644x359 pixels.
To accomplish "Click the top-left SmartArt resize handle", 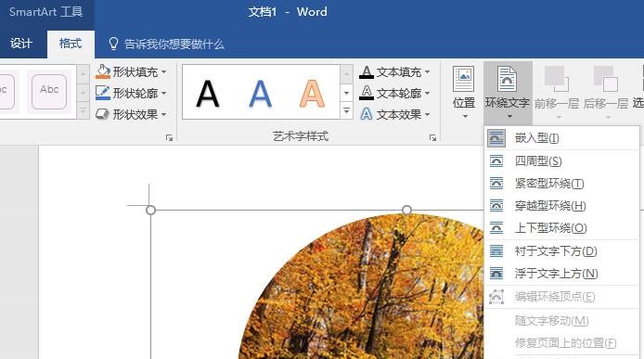I will [x=150, y=211].
